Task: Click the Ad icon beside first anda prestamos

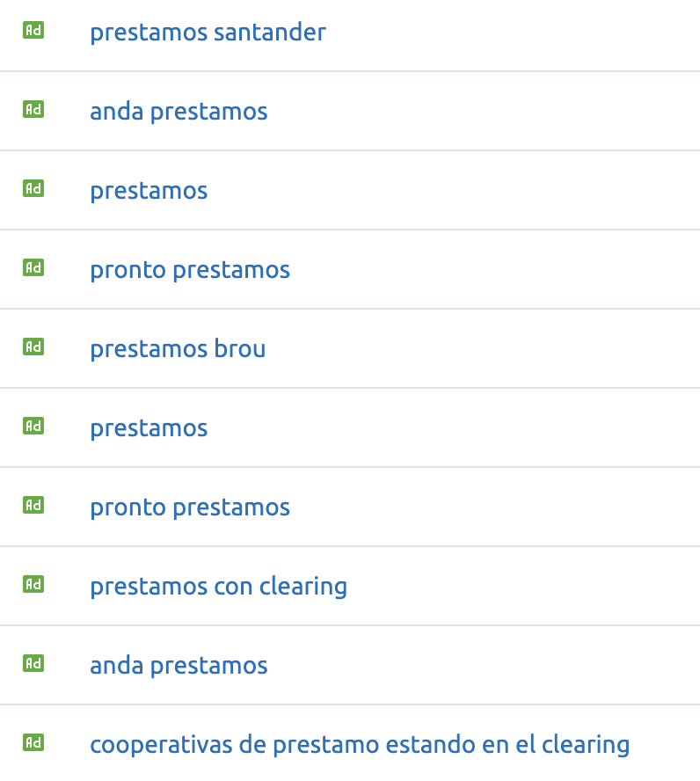Action: tap(33, 109)
